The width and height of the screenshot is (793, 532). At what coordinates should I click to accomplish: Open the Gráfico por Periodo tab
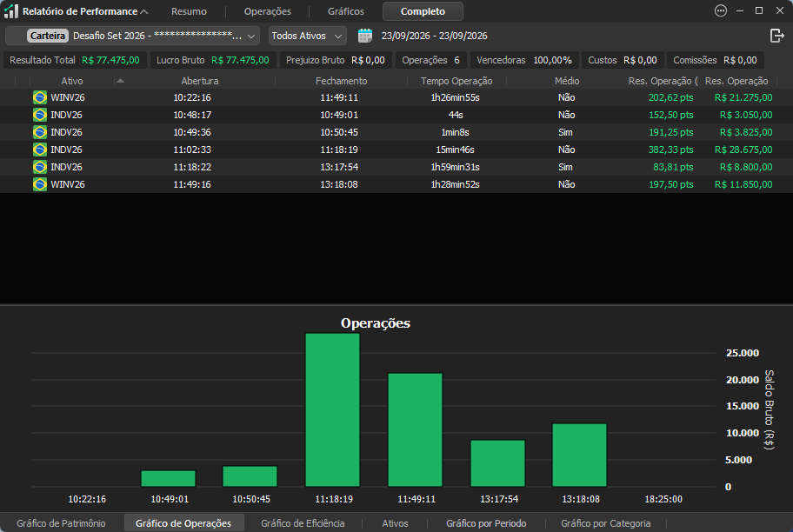pos(486,523)
